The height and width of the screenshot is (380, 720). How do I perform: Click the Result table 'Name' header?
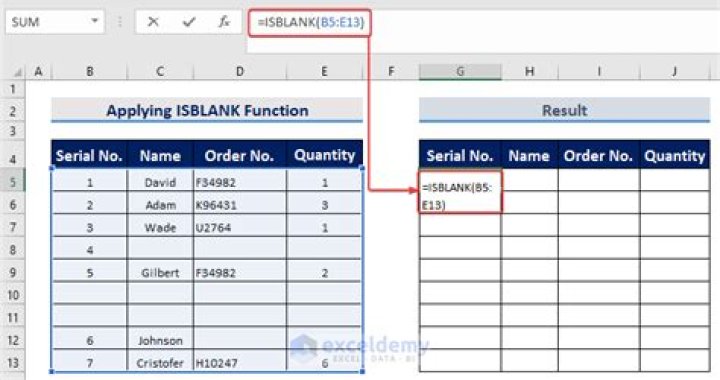click(x=529, y=156)
